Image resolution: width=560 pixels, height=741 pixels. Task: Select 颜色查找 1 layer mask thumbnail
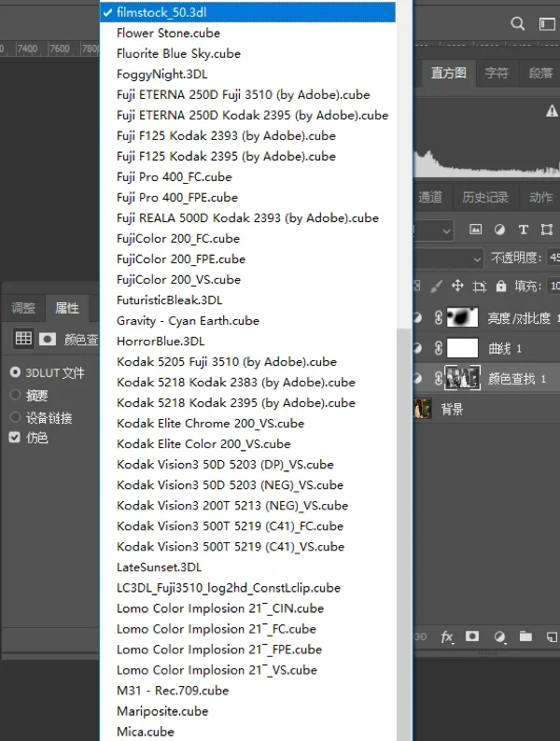tap(463, 378)
